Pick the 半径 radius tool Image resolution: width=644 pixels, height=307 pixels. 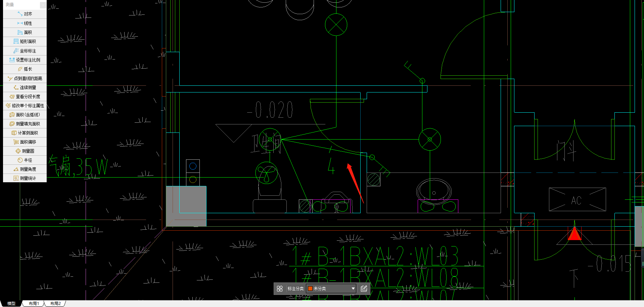25,160
